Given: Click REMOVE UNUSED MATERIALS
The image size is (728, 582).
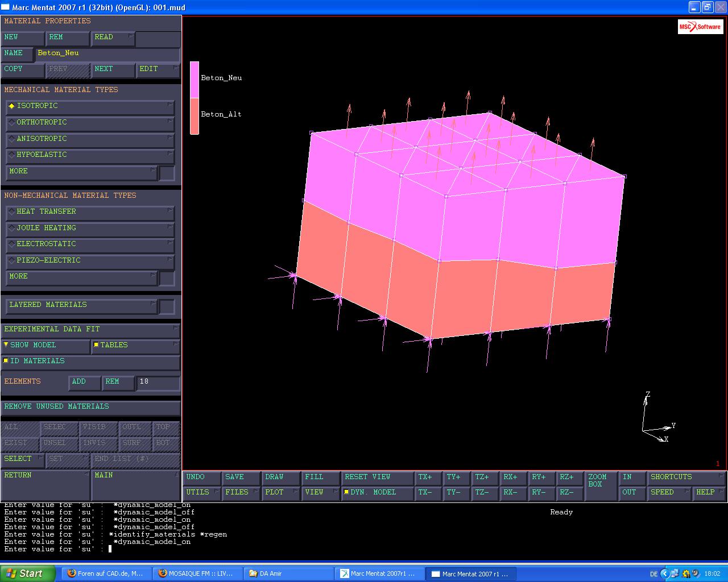Looking at the screenshot, I should click(90, 407).
